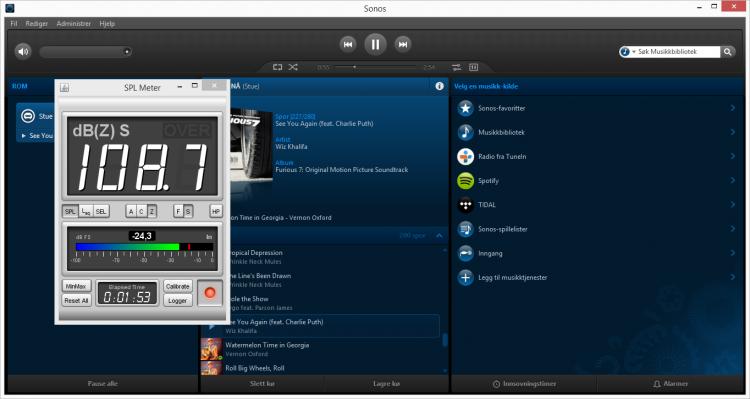Open the Hjelp menu
Image resolution: width=750 pixels, height=399 pixels.
point(107,23)
